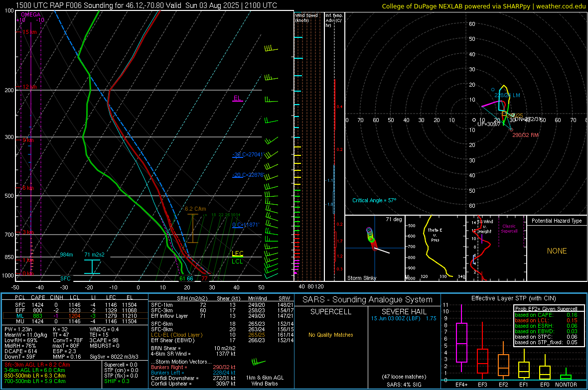Viewport: 588px width, 390px height.
Task: Click the Critical Angle = 57° text
Action: pos(374,200)
